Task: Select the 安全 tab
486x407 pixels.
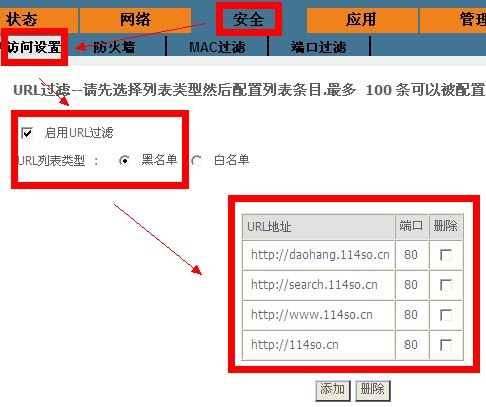Action: (249, 19)
